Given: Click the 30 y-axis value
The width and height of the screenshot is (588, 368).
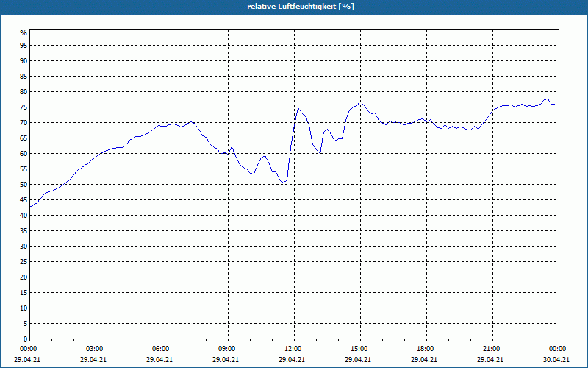Looking at the screenshot, I should 24,247.
